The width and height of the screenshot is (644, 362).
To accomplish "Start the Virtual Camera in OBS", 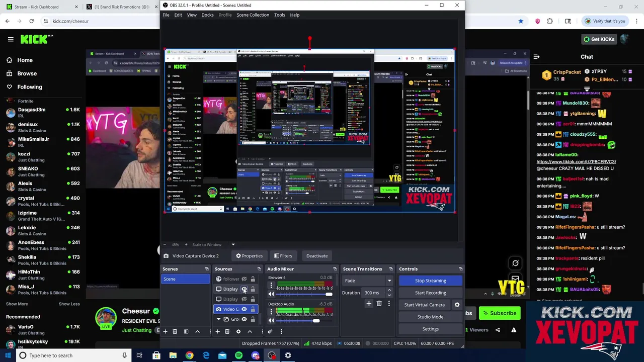I will pyautogui.click(x=424, y=305).
